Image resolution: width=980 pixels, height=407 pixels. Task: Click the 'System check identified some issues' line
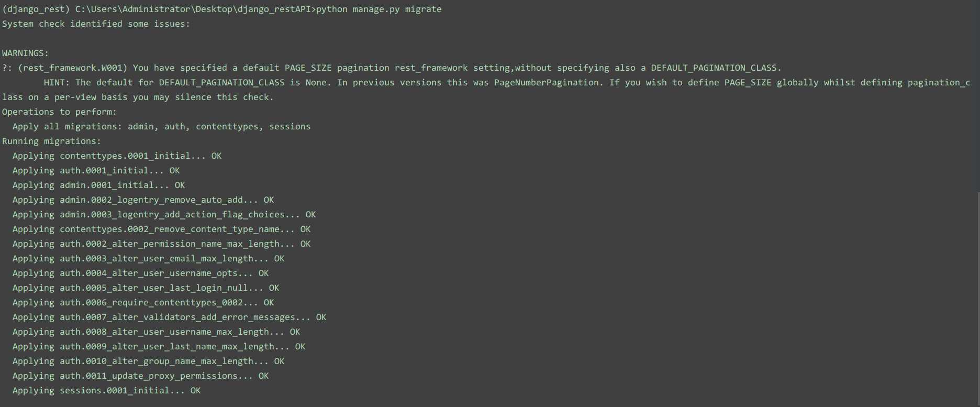[x=96, y=24]
